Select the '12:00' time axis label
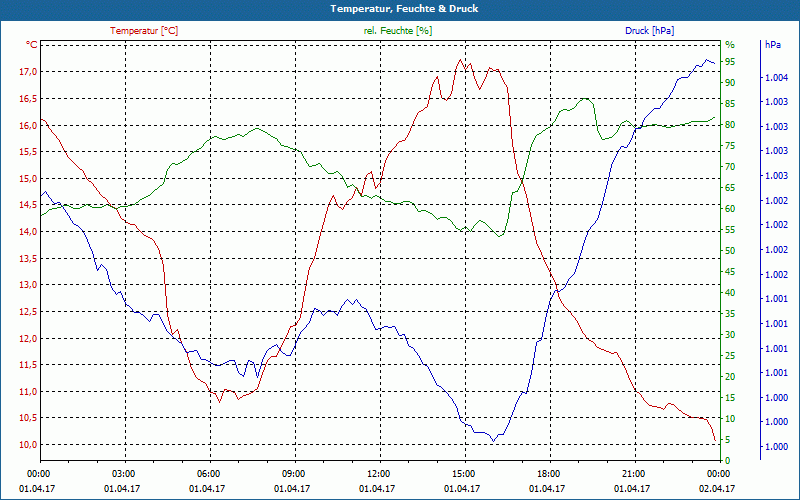 (x=380, y=473)
